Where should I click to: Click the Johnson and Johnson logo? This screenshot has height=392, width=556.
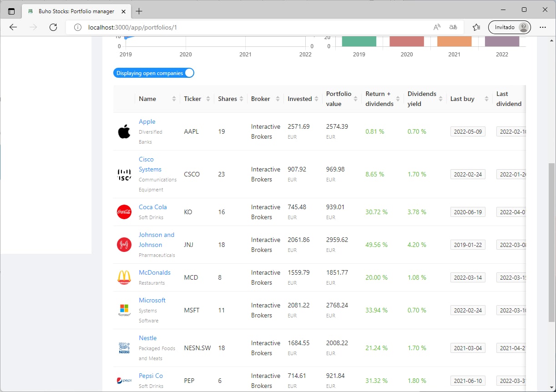(124, 245)
